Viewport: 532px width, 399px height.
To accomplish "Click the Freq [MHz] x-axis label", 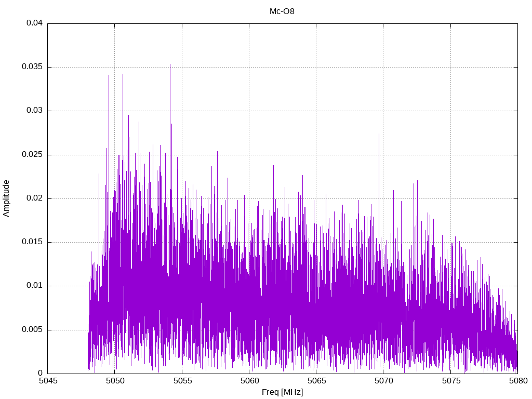I will pyautogui.click(x=282, y=392).
